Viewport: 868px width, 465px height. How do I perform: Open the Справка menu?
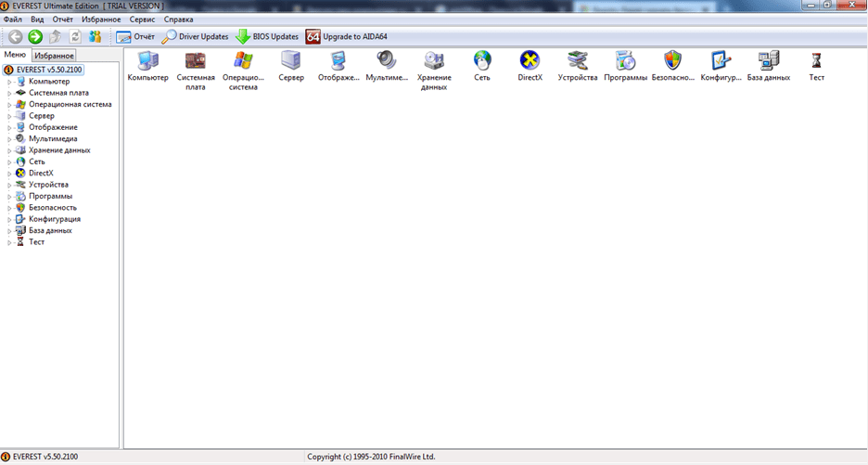(x=178, y=19)
